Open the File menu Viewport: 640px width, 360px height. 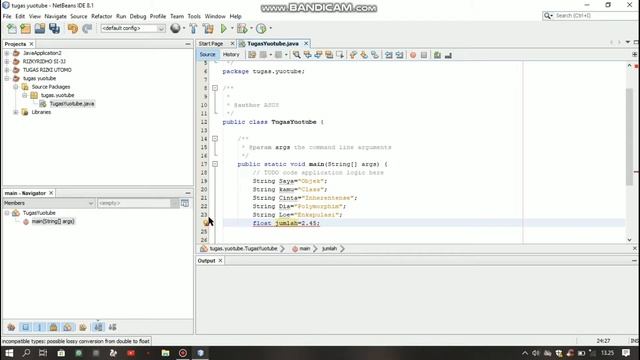(x=7, y=16)
